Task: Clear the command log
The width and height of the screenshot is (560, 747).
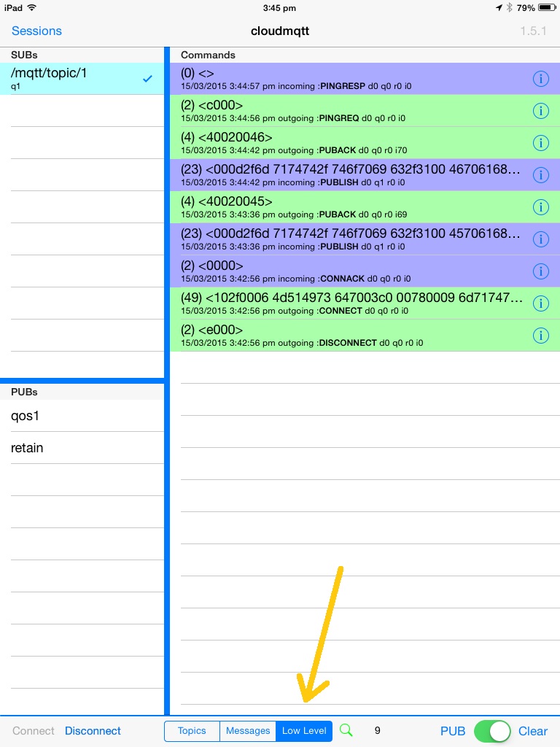Action: 532,731
